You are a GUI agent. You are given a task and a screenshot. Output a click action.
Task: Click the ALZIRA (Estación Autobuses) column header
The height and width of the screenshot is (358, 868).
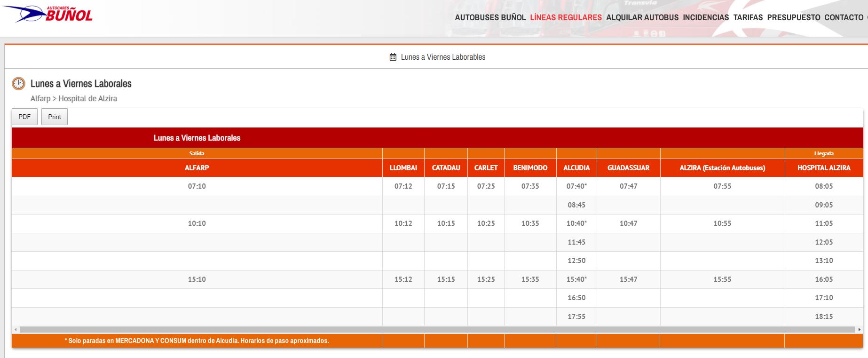click(722, 168)
